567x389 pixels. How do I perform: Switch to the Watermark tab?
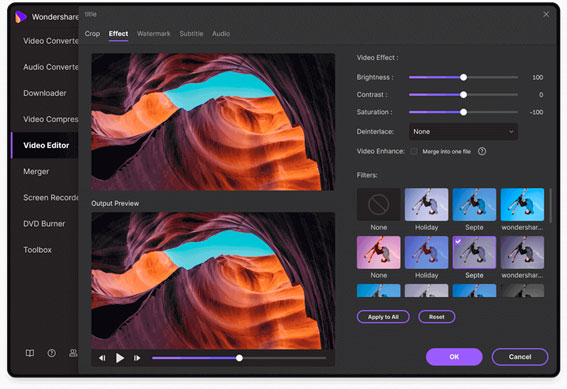(153, 34)
